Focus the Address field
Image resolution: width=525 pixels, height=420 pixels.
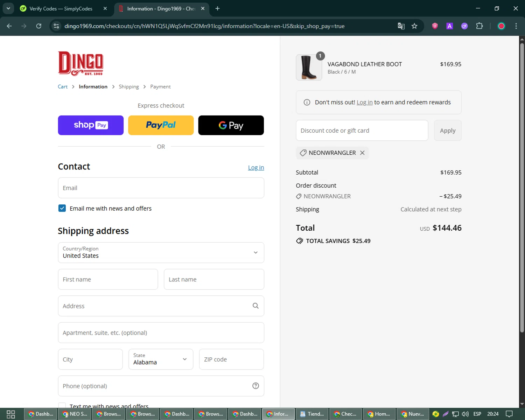pyautogui.click(x=161, y=306)
